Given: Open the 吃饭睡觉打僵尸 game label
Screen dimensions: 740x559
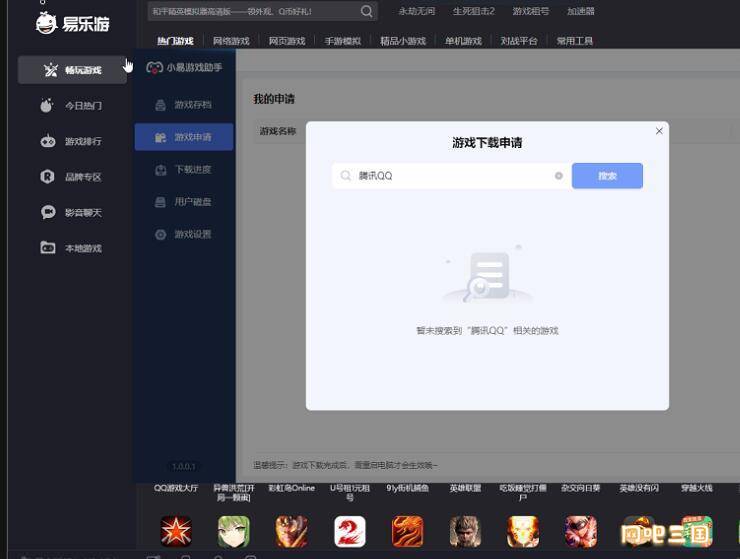Looking at the screenshot, I should [x=523, y=492].
